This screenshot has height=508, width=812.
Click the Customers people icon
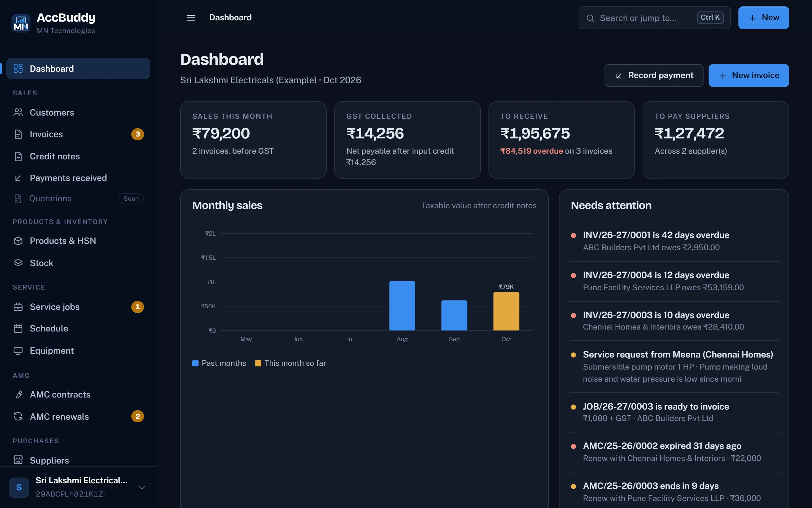(x=18, y=112)
